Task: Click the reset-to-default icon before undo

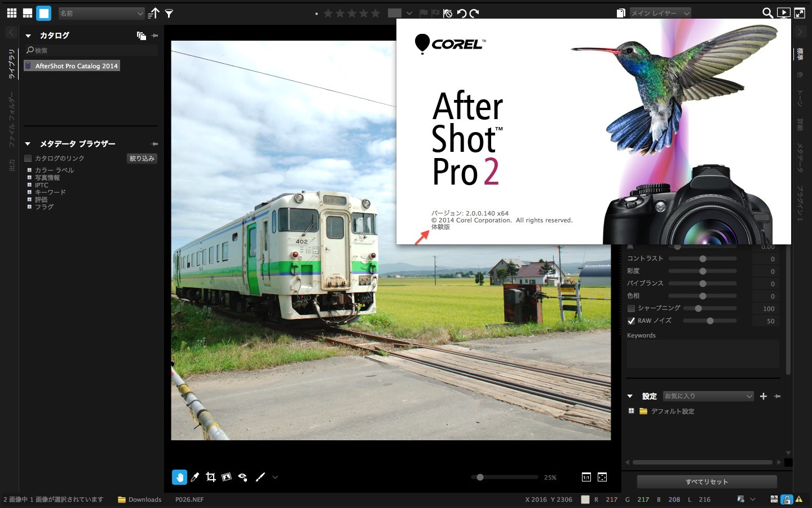Action: point(448,13)
